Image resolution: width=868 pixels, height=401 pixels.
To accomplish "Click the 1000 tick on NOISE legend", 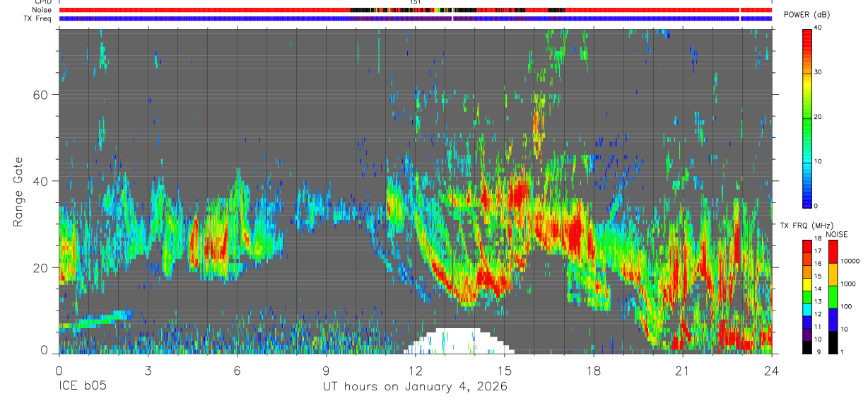I will click(849, 283).
